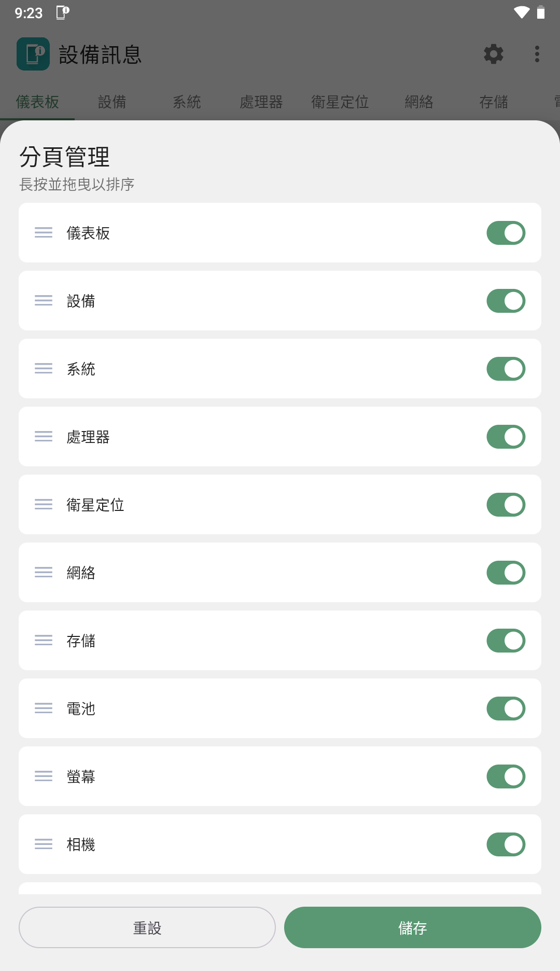This screenshot has height=971, width=560.
Task: Tap the 相機 row label
Action: coord(81,844)
